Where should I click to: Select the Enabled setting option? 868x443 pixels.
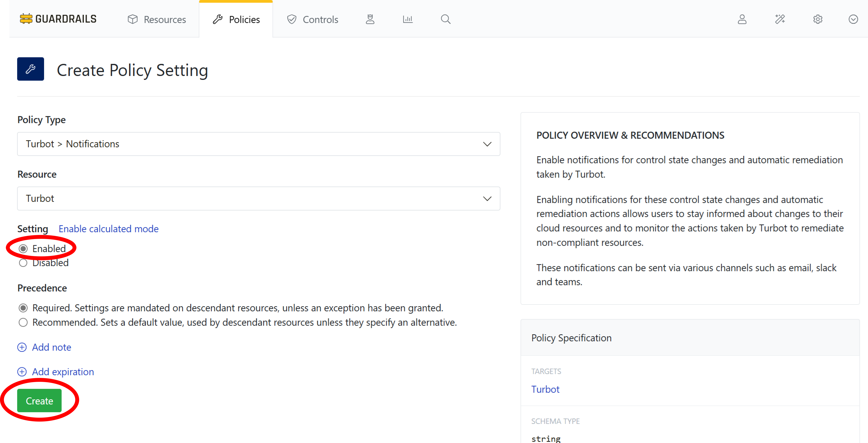coord(23,248)
